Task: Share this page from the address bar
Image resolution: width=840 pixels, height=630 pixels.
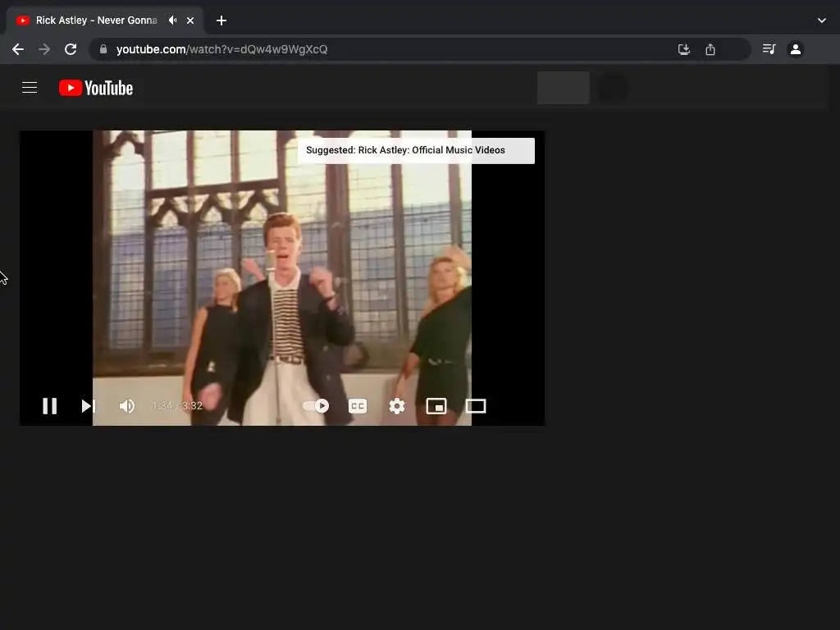Action: coord(710,49)
